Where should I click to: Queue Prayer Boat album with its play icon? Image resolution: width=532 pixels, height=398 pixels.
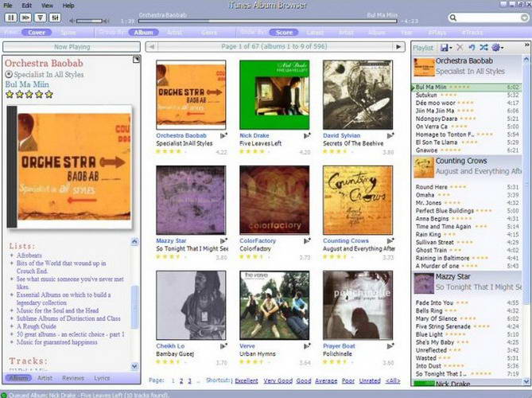tap(390, 346)
